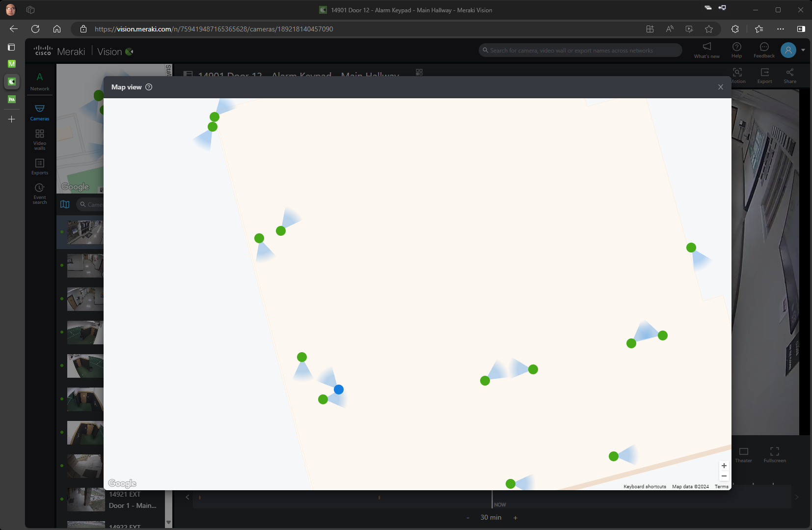The height and width of the screenshot is (530, 812).
Task: Select the Door 1 - Main camera thumbnail
Action: [x=85, y=500]
